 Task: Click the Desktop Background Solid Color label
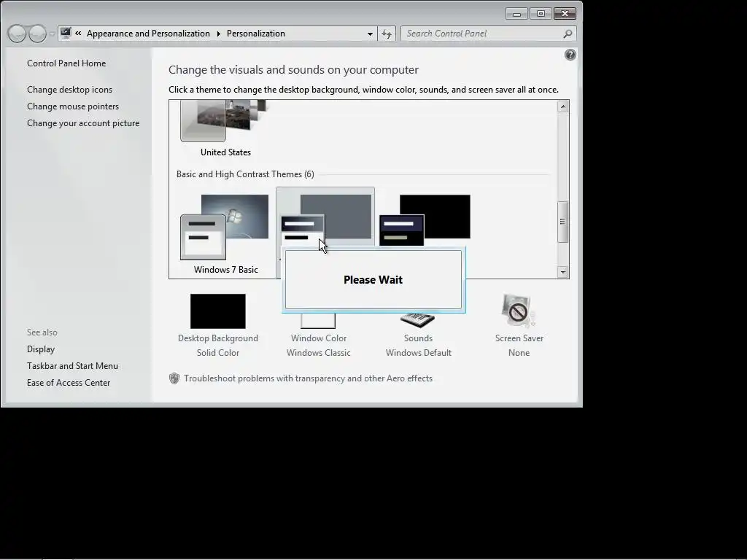click(217, 345)
